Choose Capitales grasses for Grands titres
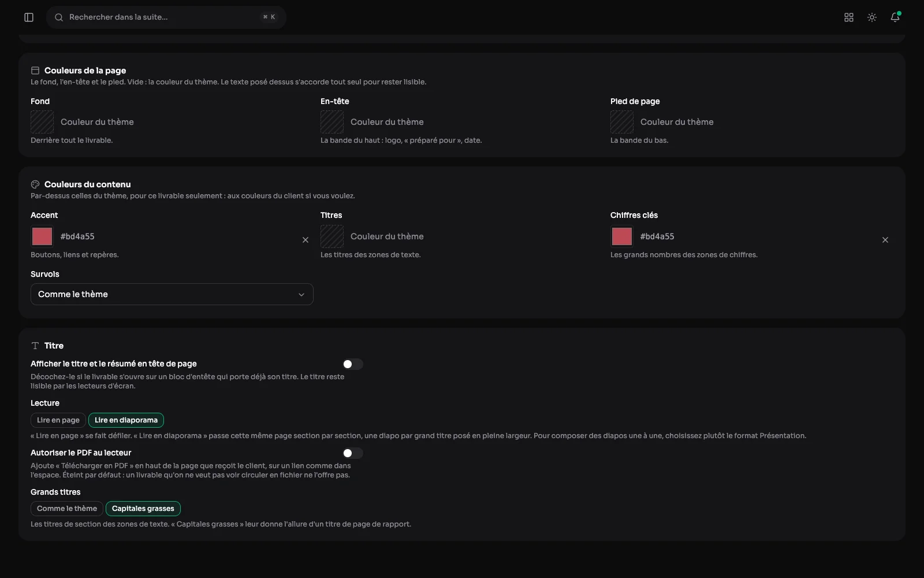Screen dimensions: 924x578 [143, 509]
